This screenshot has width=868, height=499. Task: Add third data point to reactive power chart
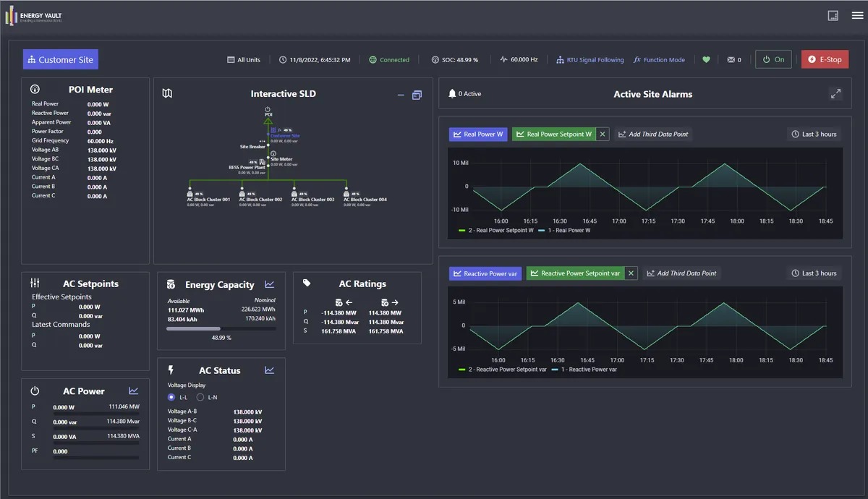(x=681, y=273)
